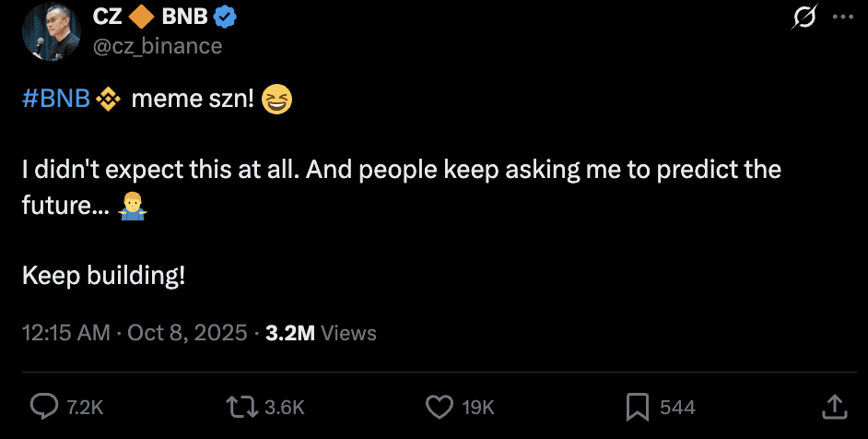
Task: Click the blue verified checkmark badge
Action: click(225, 16)
